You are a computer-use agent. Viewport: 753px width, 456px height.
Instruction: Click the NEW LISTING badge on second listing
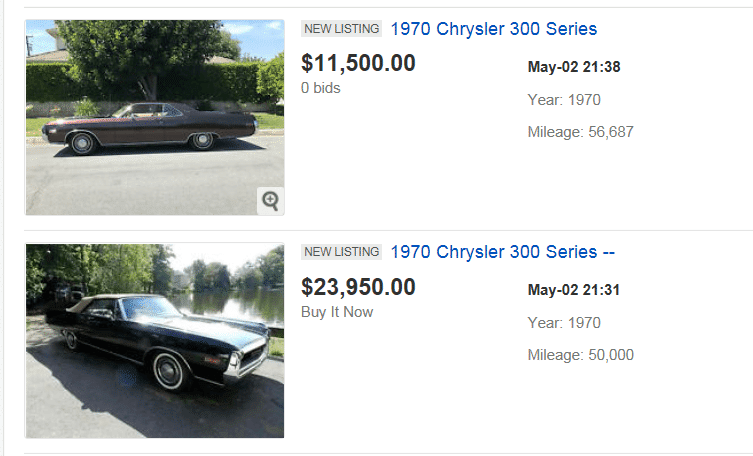tap(341, 252)
